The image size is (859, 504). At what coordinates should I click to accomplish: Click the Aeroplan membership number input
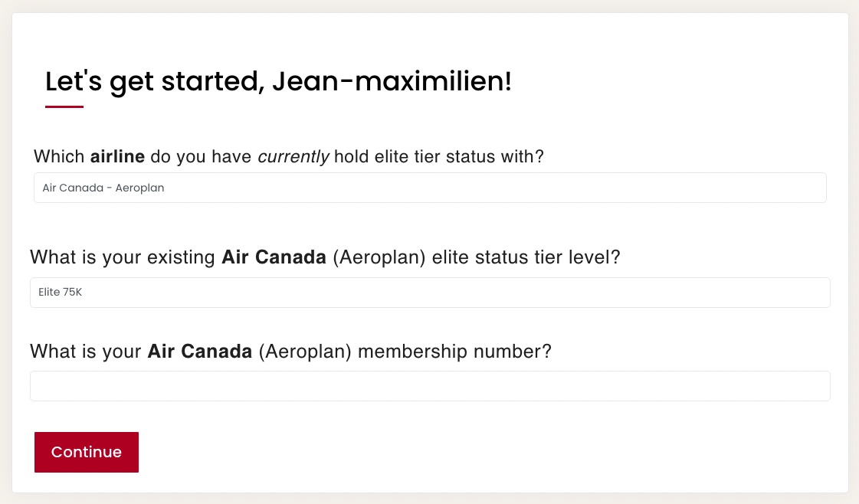point(429,385)
